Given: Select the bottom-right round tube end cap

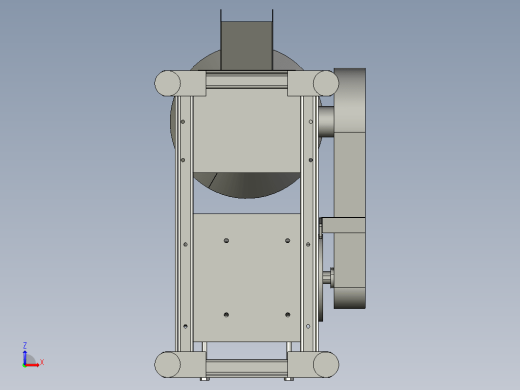Looking at the screenshot, I should tap(326, 364).
